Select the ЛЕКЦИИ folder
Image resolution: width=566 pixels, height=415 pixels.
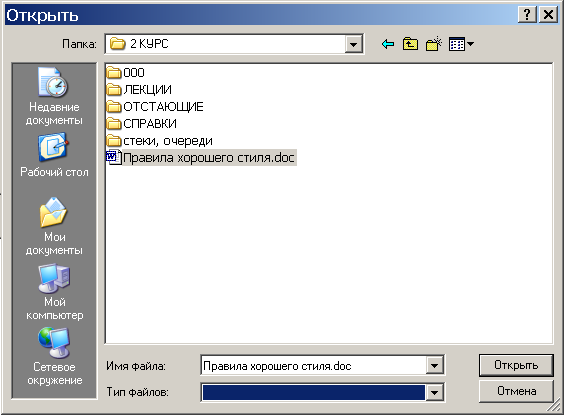click(139, 89)
